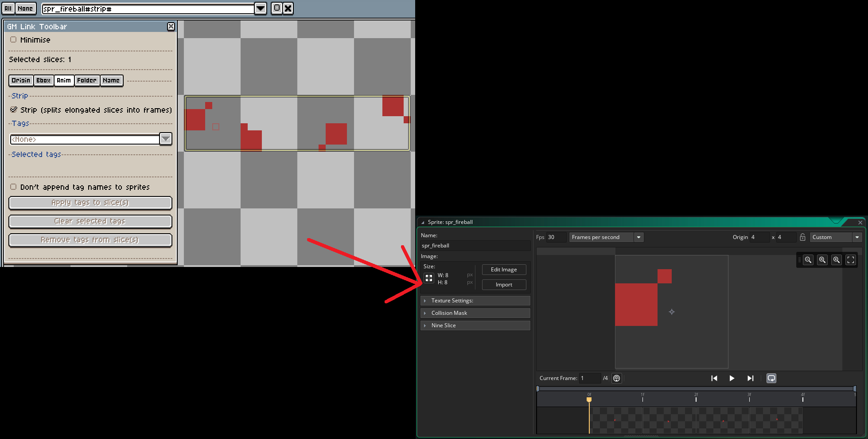Click the zoom out magnifier icon
868x439 pixels.
[808, 260]
